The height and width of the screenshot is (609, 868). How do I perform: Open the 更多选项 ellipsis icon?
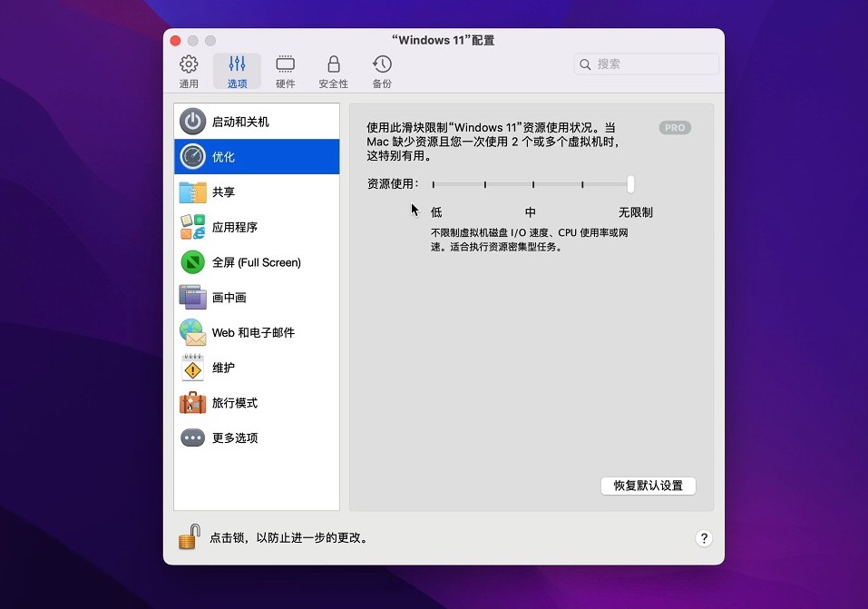192,437
